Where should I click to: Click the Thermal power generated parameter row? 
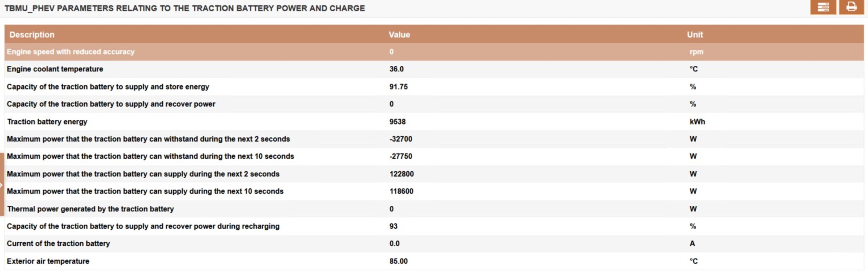[90, 209]
